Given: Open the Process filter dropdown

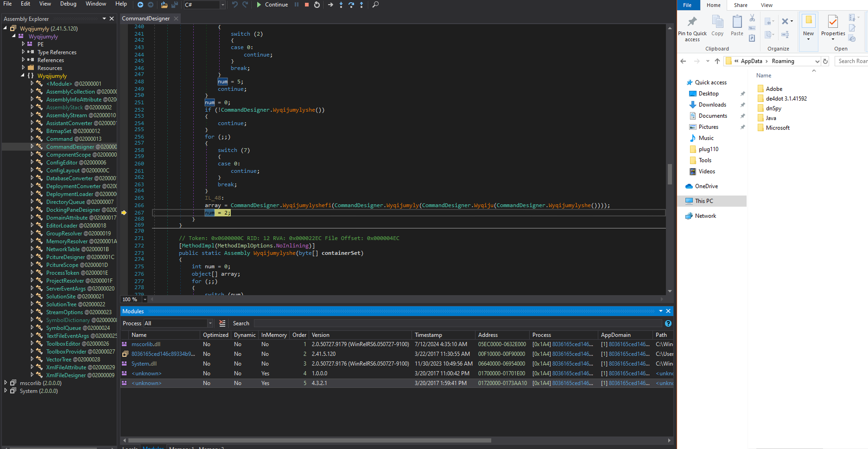Looking at the screenshot, I should pos(210,323).
